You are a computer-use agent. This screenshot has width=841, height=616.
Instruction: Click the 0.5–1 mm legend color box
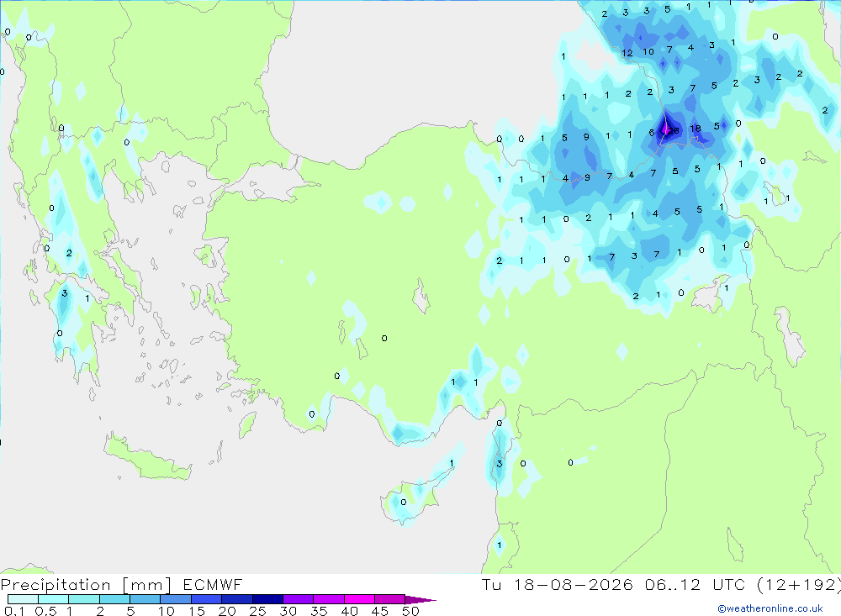54,599
